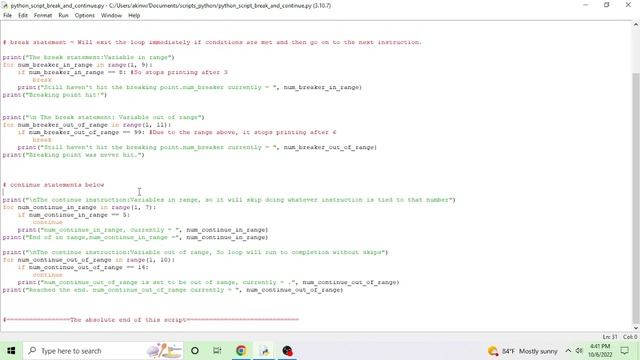Screen dimensions: 640x360
Task: Click the 'Ln: 31' status bar indicator
Action: tap(610, 337)
